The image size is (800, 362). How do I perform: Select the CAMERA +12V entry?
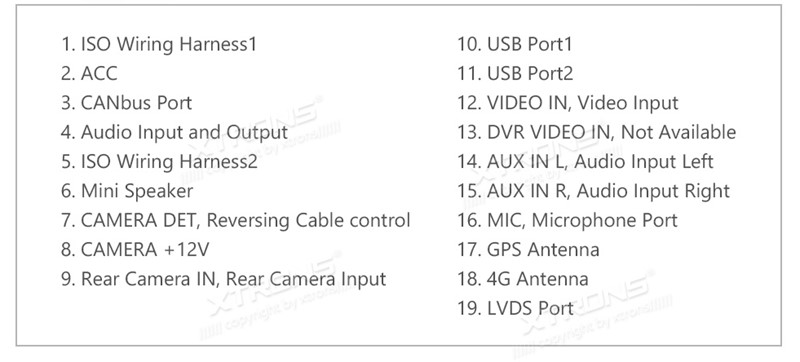click(x=135, y=250)
